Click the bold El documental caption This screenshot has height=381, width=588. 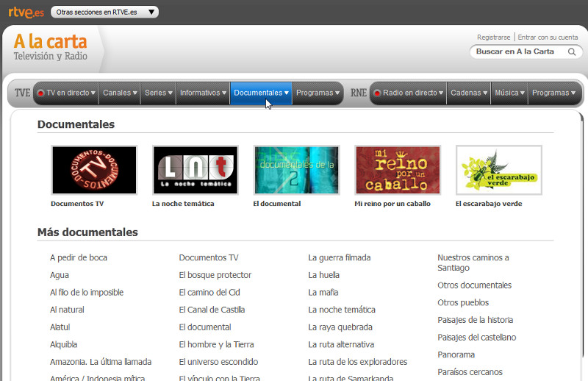pyautogui.click(x=277, y=204)
